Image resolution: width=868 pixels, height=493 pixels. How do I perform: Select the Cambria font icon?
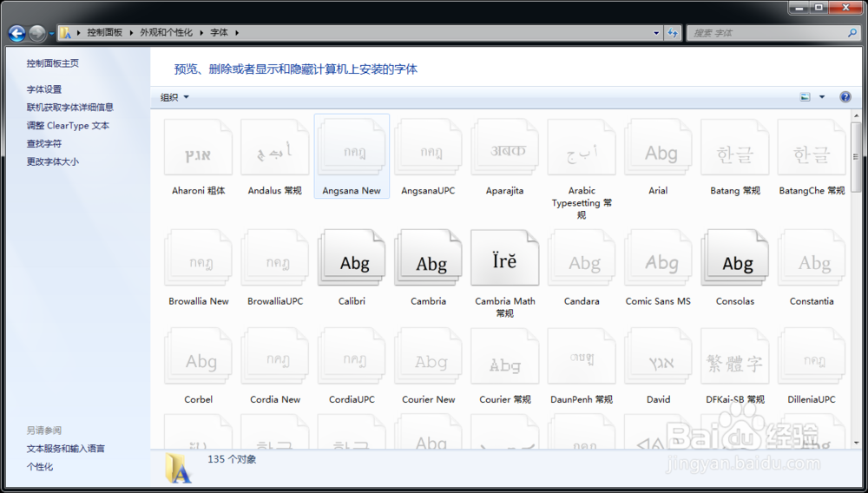[429, 259]
